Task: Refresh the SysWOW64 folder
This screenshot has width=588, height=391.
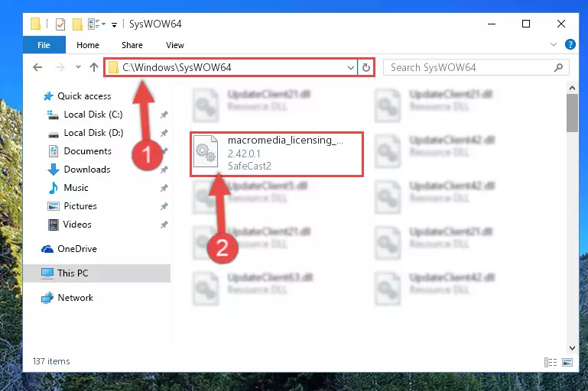Action: pos(366,68)
